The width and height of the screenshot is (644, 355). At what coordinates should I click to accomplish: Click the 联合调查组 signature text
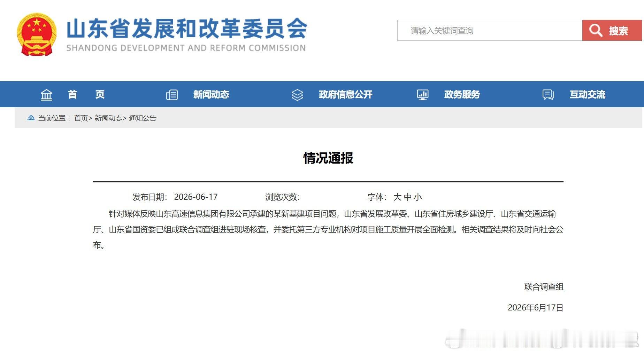click(x=544, y=287)
